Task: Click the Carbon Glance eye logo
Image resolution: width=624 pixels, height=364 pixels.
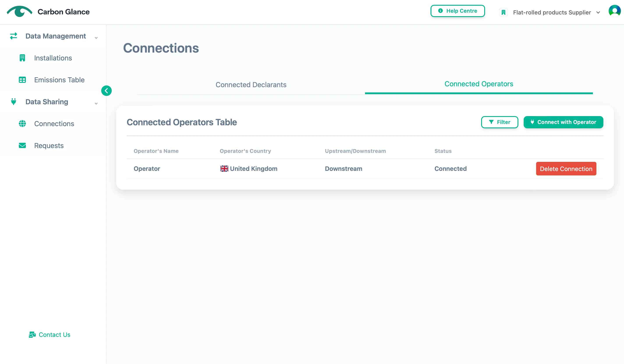Action: click(x=19, y=11)
